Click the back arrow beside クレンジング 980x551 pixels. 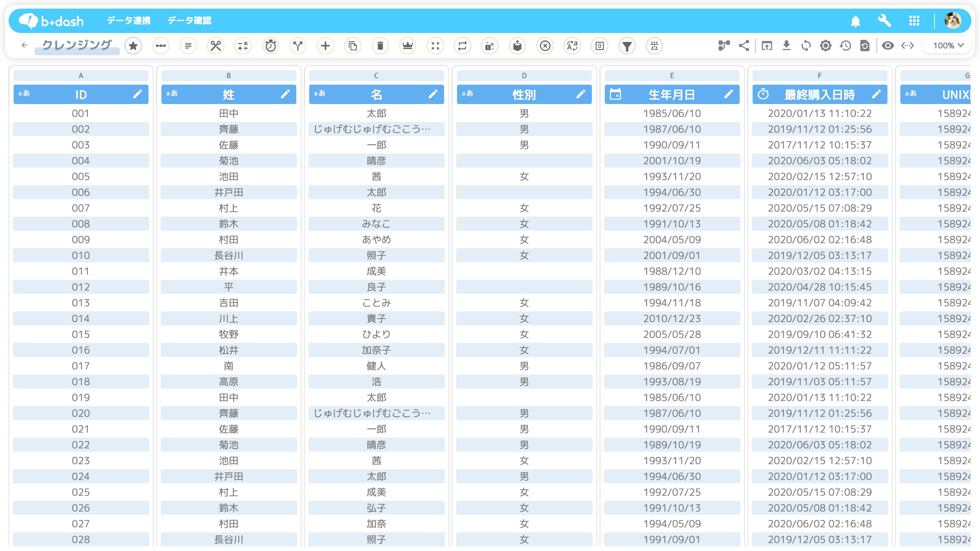[25, 45]
